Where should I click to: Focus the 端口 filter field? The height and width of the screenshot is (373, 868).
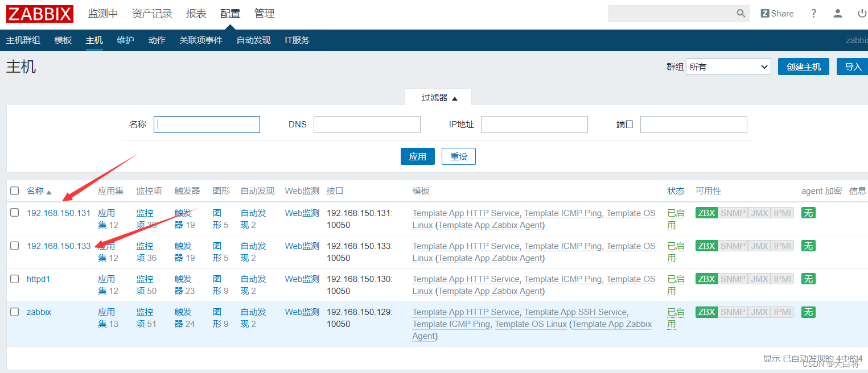click(x=694, y=125)
